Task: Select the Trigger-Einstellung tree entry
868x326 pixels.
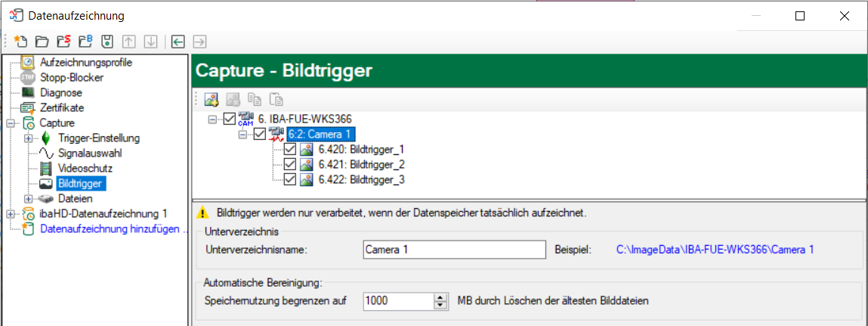Action: point(98,138)
